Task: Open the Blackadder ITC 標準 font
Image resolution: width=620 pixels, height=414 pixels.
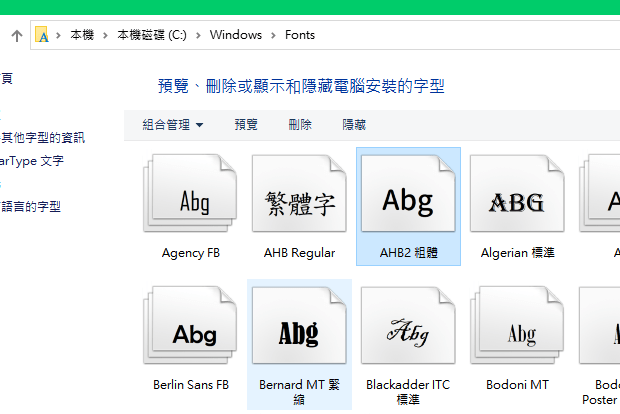Action: pos(408,333)
